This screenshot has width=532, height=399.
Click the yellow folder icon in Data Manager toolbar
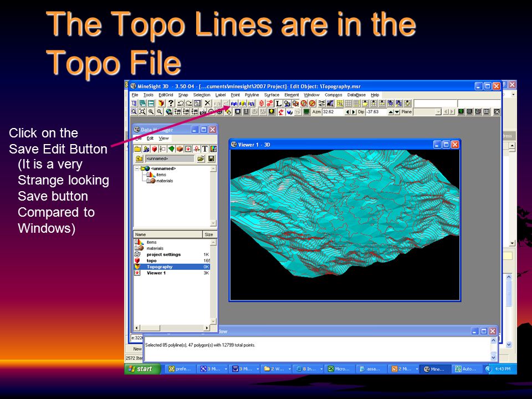pos(137,149)
